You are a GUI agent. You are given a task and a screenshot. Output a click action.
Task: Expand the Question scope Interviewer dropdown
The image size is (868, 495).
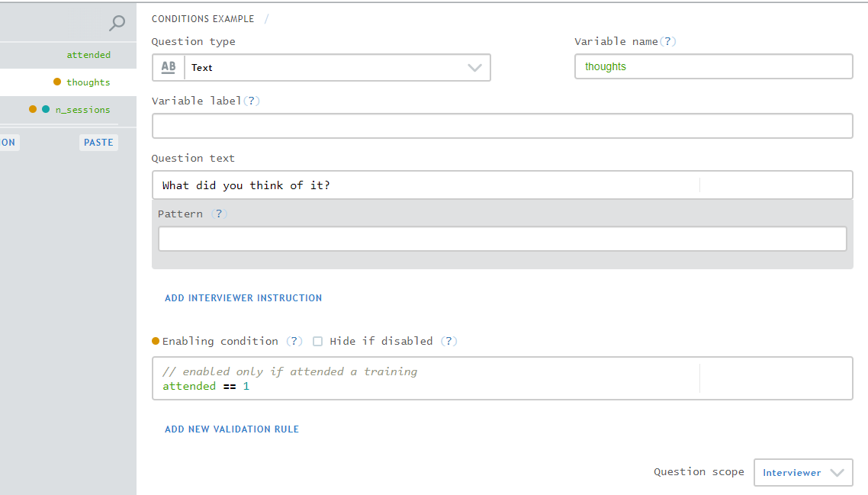click(802, 472)
